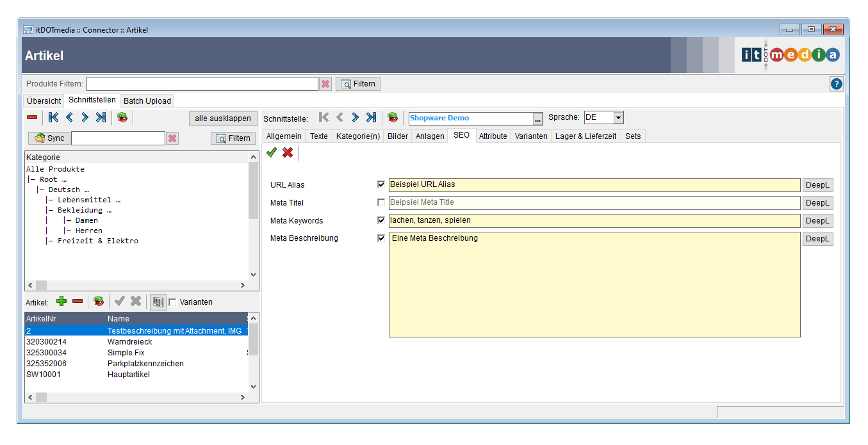
Task: Clear the Produkte Filtern field with red X
Action: pos(325,84)
